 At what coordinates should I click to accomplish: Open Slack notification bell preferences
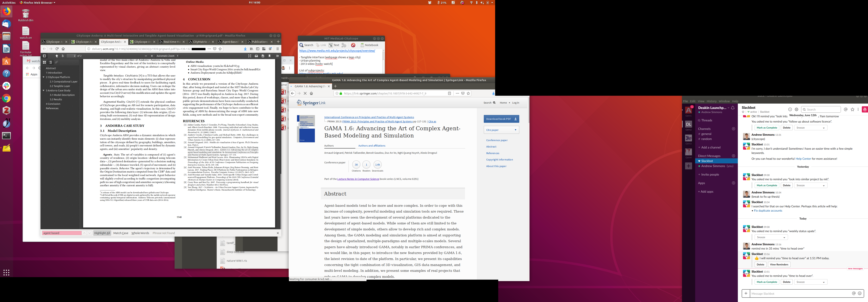733,108
